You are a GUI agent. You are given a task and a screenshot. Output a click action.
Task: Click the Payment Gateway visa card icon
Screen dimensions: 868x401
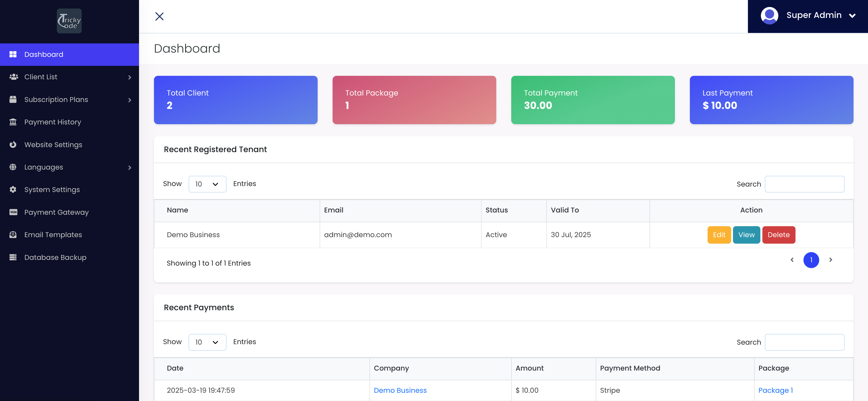13,212
